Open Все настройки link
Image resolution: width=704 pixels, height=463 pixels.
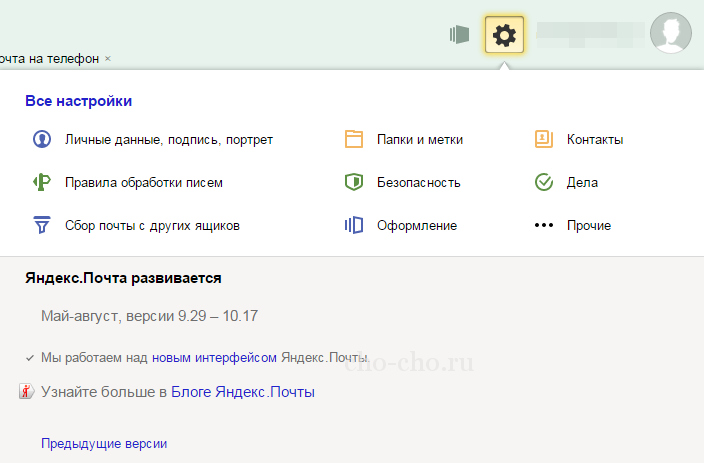point(79,101)
